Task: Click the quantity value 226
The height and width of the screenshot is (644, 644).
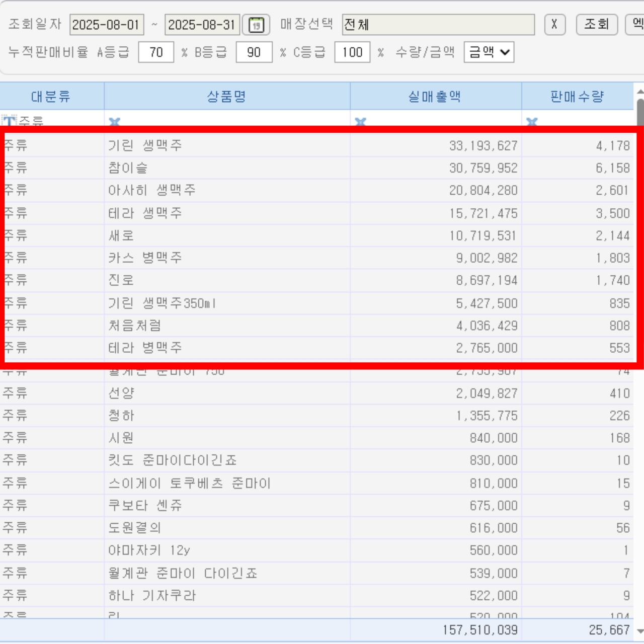Action: click(619, 416)
